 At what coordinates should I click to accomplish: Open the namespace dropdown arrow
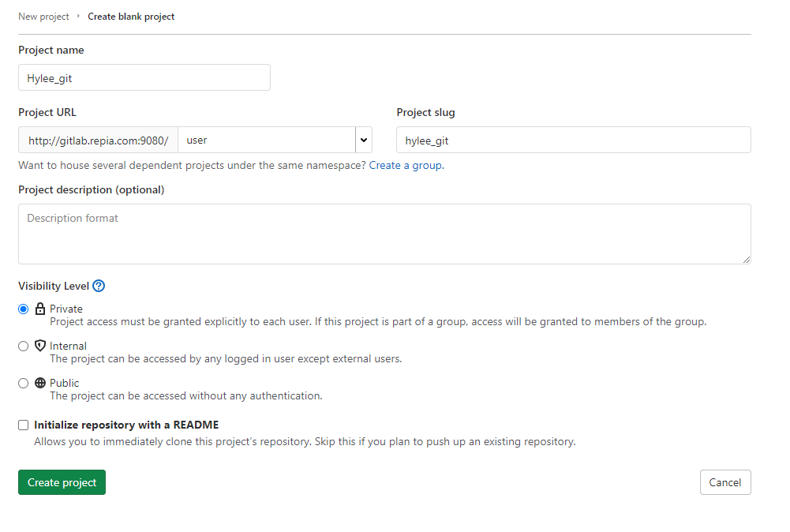coord(364,140)
